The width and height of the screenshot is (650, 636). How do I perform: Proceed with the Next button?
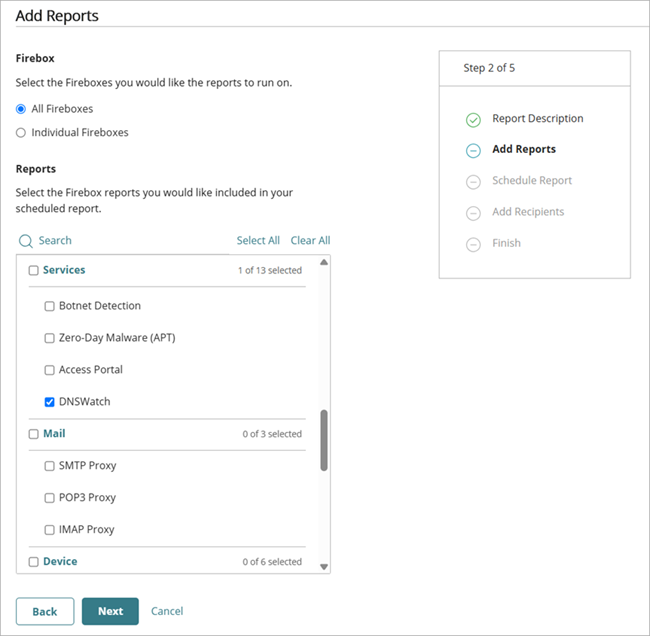[x=110, y=611]
